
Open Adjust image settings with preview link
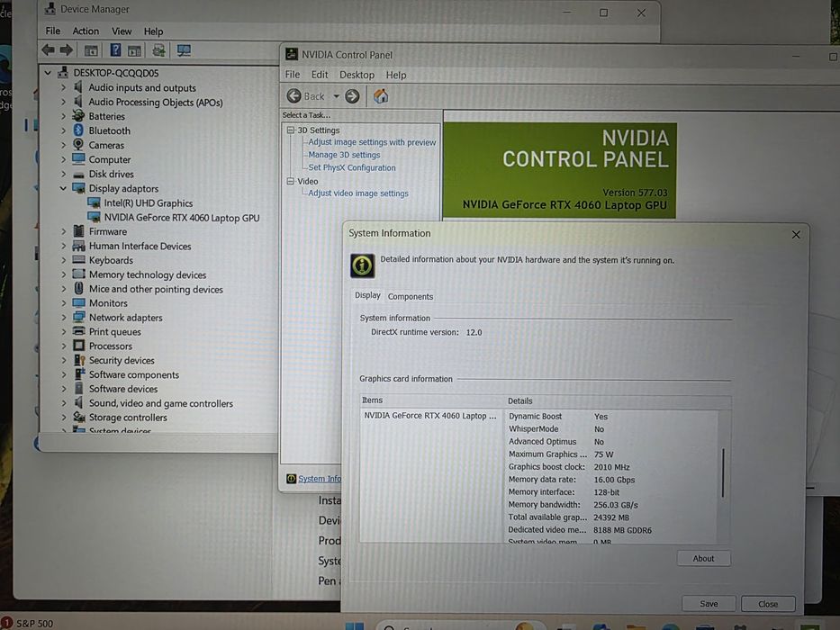(372, 142)
